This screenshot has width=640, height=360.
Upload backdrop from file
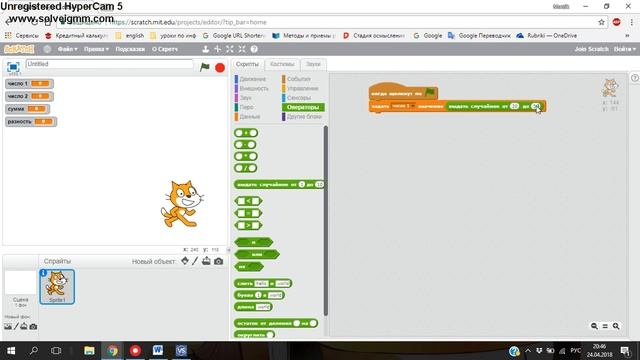coord(24,326)
